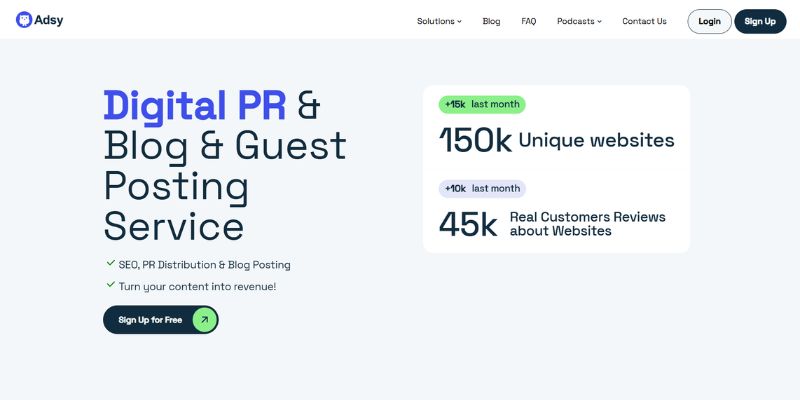Click the Adsy robot logo icon
The width and height of the screenshot is (800, 400).
tap(24, 20)
